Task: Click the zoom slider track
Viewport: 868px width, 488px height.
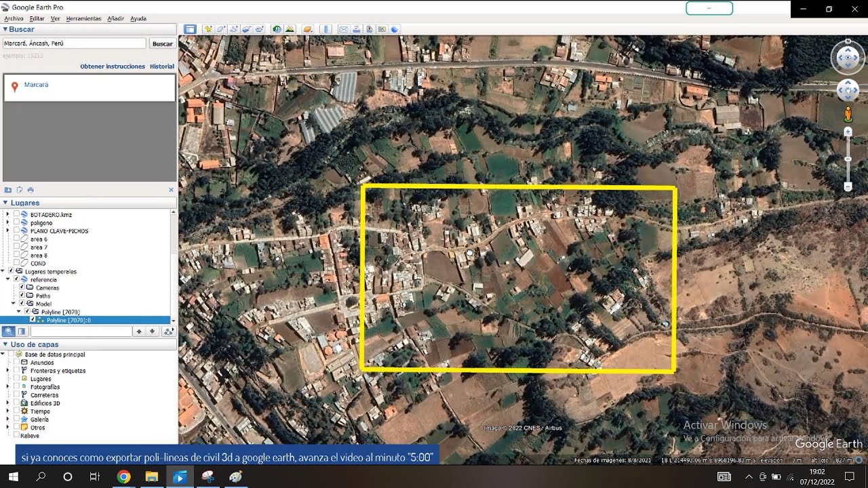Action: [848, 159]
